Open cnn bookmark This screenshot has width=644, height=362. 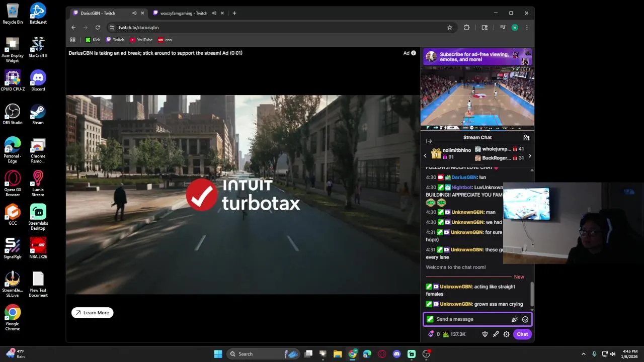tap(165, 40)
